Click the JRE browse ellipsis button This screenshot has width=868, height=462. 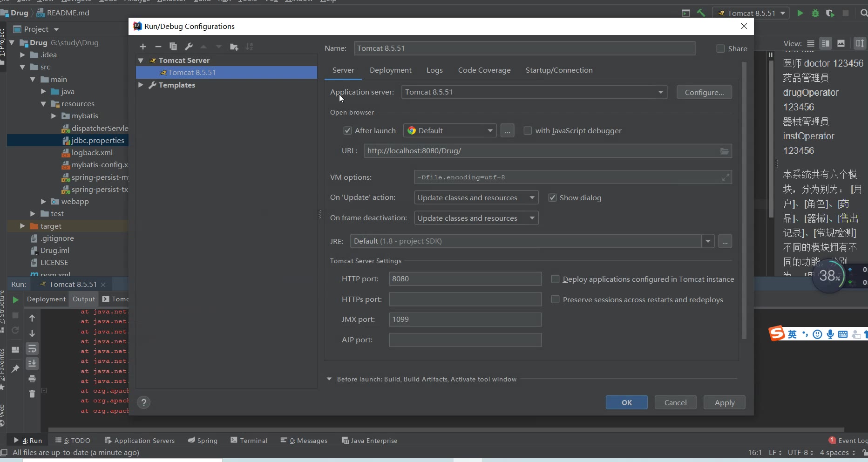point(725,241)
